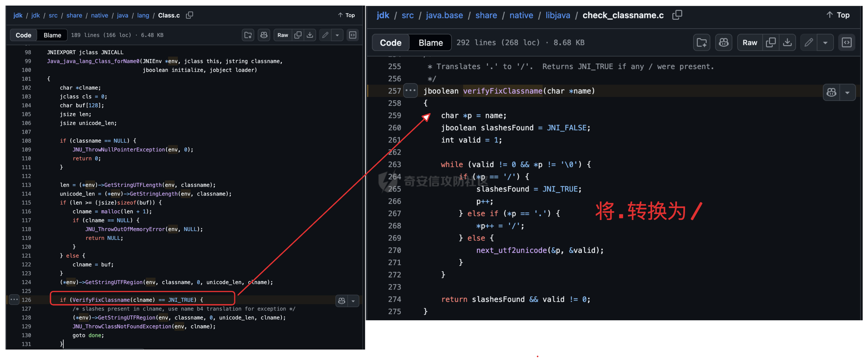Open edit options dropdown in Class.c toolbar
This screenshot has width=868, height=362.
pos(337,35)
